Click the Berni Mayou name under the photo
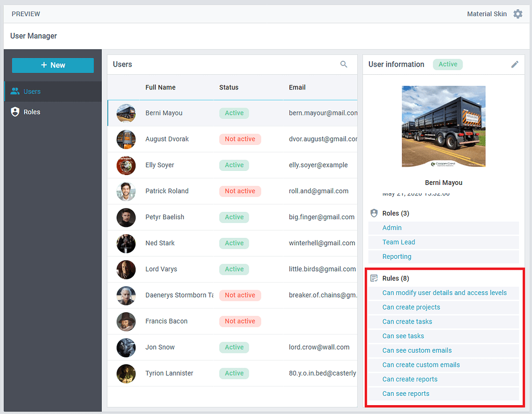The width and height of the screenshot is (532, 414). tap(444, 182)
